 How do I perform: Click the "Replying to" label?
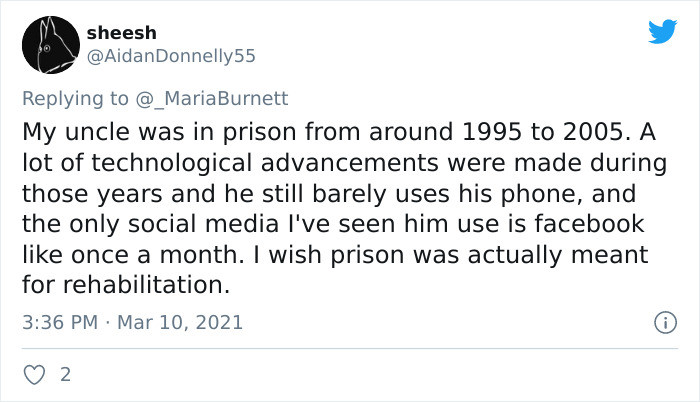tap(73, 98)
